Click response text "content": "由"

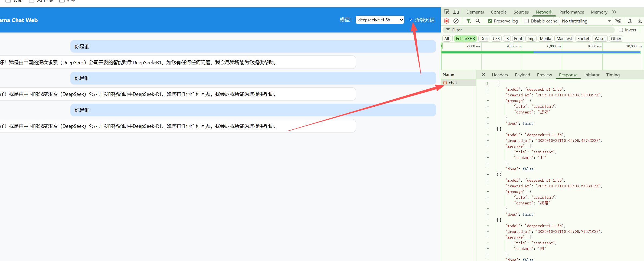pyautogui.click(x=531, y=249)
